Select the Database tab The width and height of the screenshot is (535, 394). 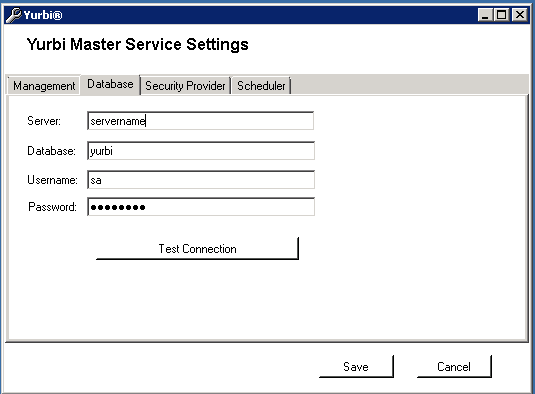tap(110, 84)
